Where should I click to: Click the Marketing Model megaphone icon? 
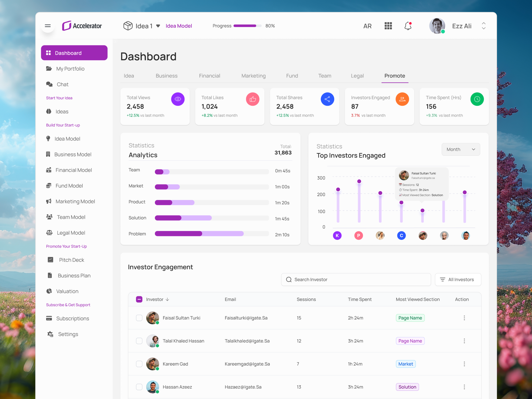coord(49,201)
